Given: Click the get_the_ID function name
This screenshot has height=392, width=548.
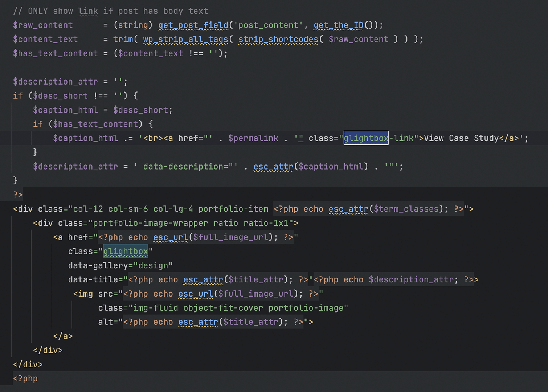Looking at the screenshot, I should pyautogui.click(x=338, y=25).
